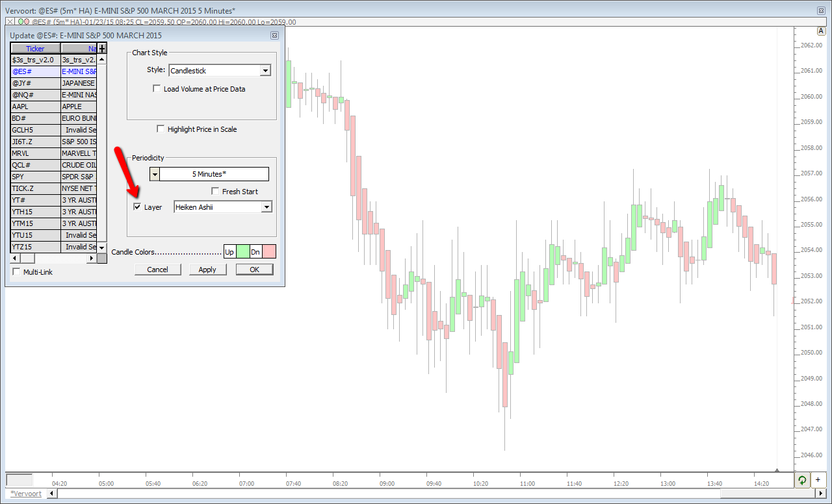832x504 pixels.
Task: Enable the Multi-Link checkbox
Action: [x=17, y=271]
